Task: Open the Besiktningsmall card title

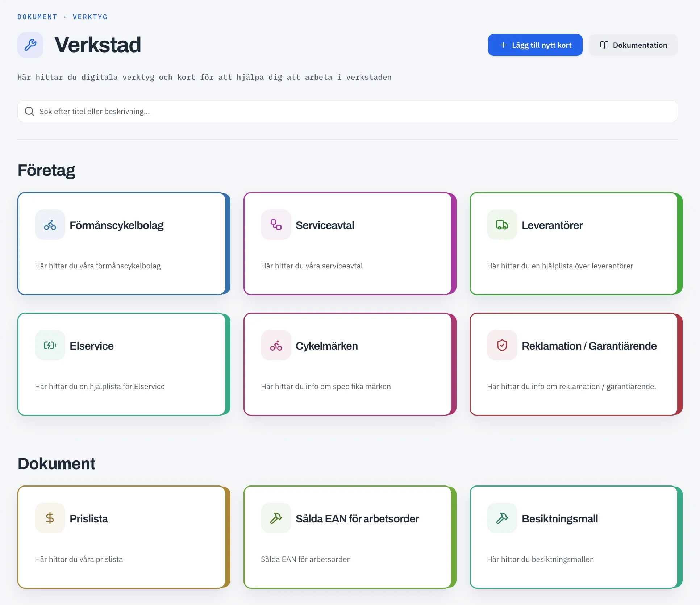Action: pyautogui.click(x=560, y=518)
